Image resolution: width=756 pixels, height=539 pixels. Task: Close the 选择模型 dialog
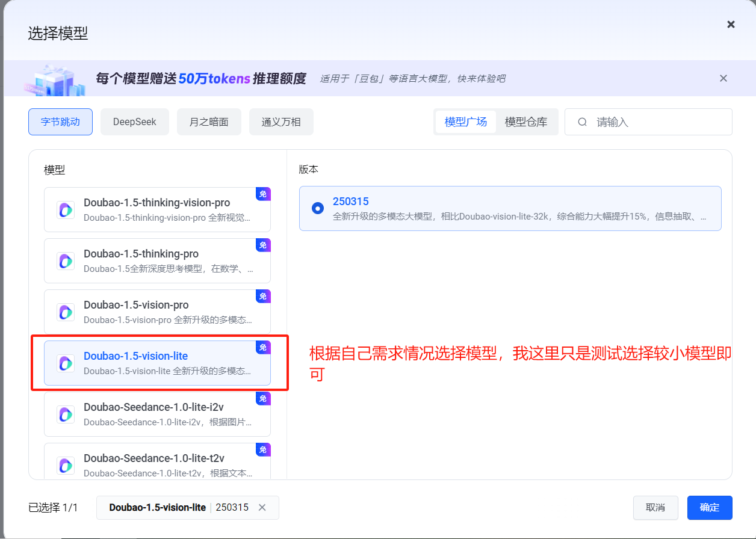click(731, 25)
